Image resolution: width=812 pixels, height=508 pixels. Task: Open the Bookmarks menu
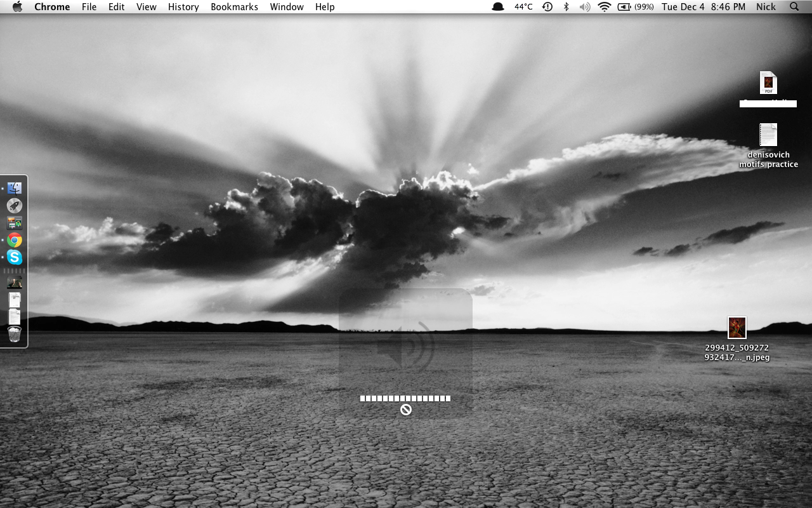point(234,7)
